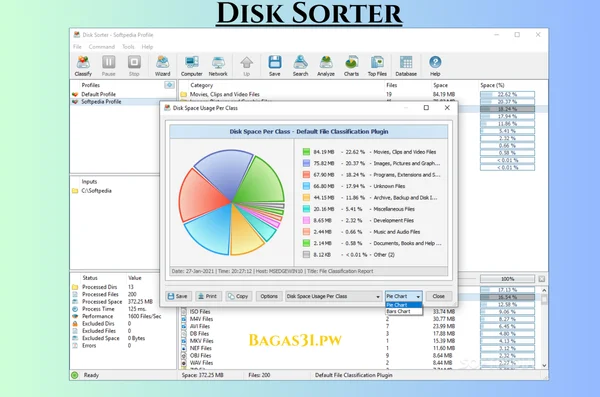Click the Performance status row
The image size is (600, 397).
click(116, 316)
